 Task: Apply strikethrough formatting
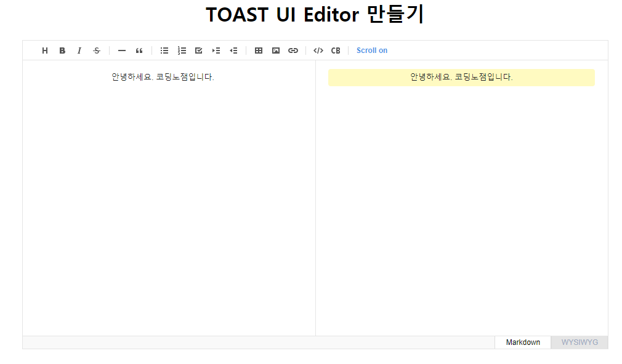tap(97, 51)
